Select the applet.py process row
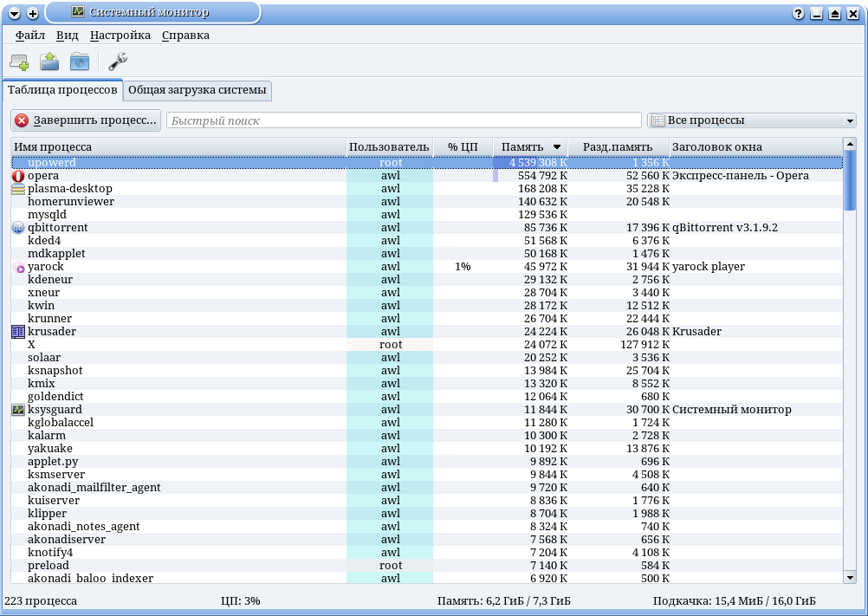Screen dimensions: 868x616 [x=427, y=462]
